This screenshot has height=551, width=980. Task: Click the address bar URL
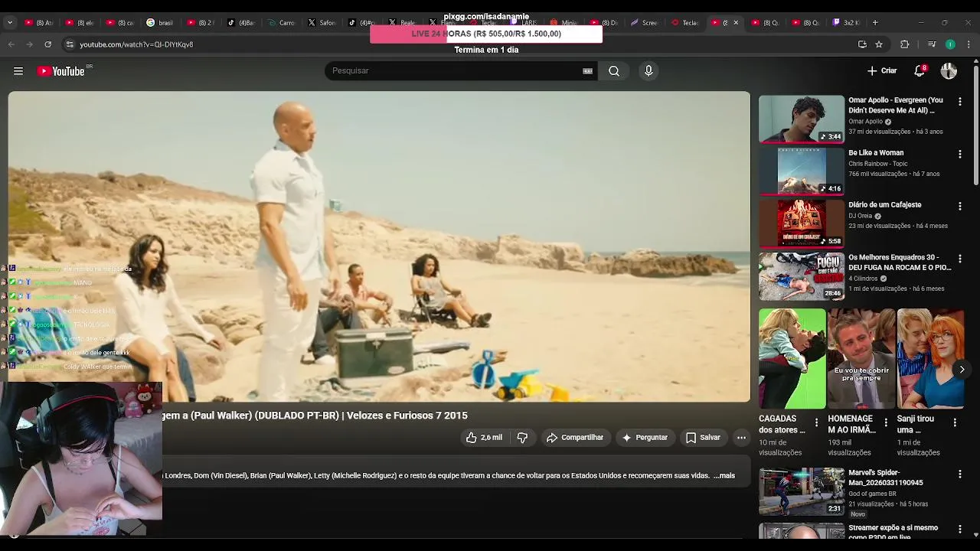point(136,44)
